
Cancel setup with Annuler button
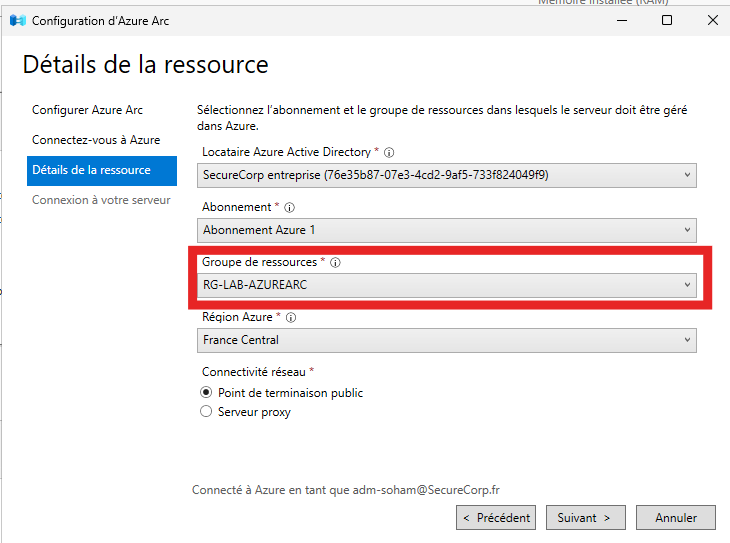point(676,517)
